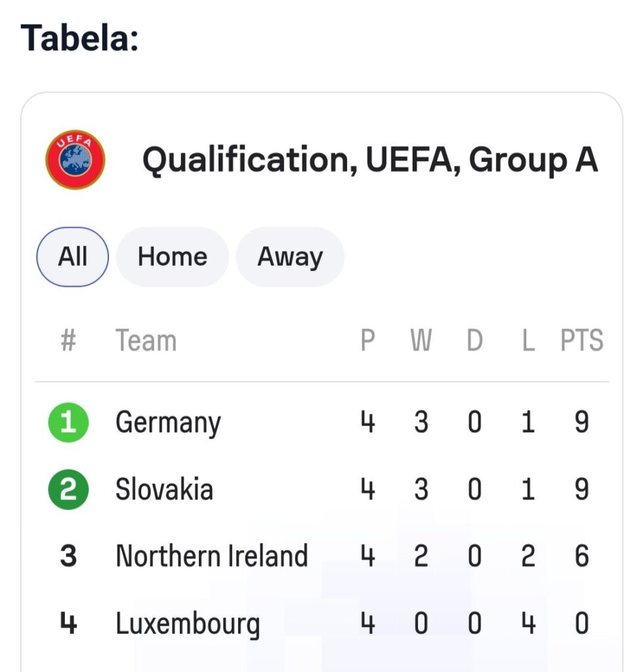Open the Qualification, UEFA, Group A title

370,161
